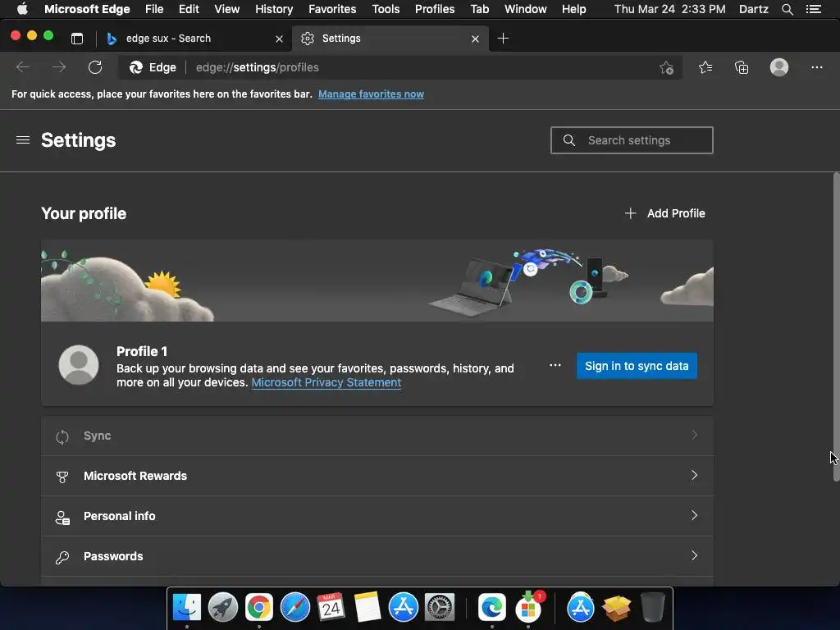Image resolution: width=840 pixels, height=630 pixels.
Task: Open Control Center list icon in menu bar
Action: tap(813, 9)
